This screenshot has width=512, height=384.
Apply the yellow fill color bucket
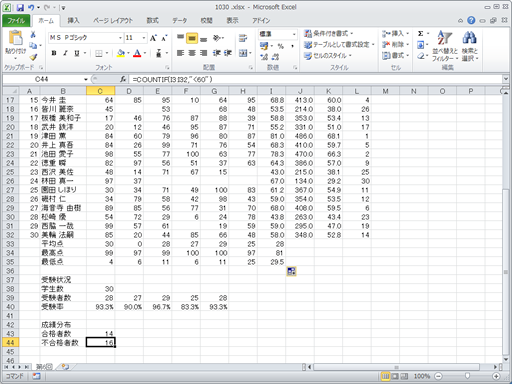pyautogui.click(x=121, y=53)
